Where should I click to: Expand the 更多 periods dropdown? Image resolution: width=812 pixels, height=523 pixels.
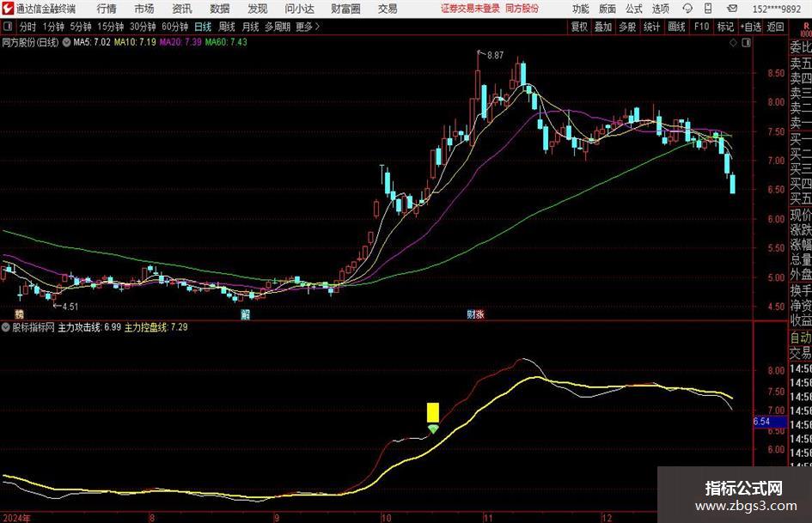(308, 27)
